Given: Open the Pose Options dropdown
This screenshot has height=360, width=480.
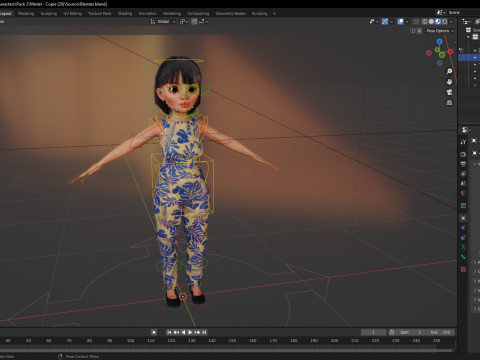Looking at the screenshot, I should pos(440,31).
